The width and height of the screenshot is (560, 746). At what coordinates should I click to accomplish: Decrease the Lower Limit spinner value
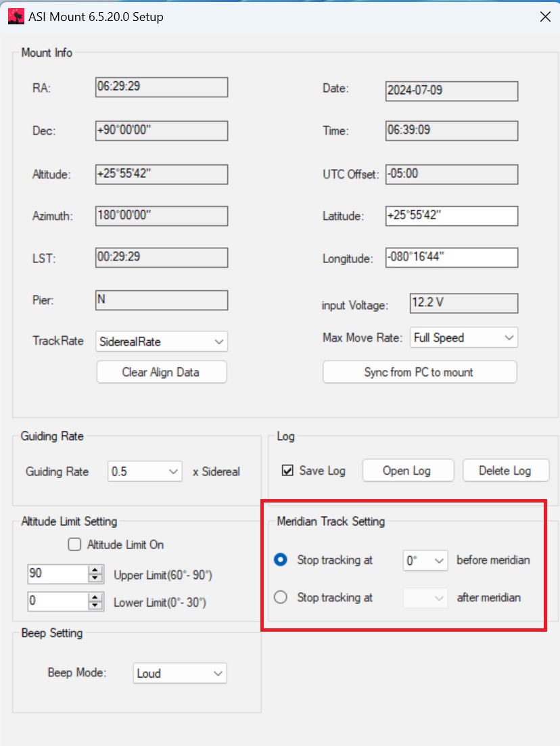click(95, 606)
